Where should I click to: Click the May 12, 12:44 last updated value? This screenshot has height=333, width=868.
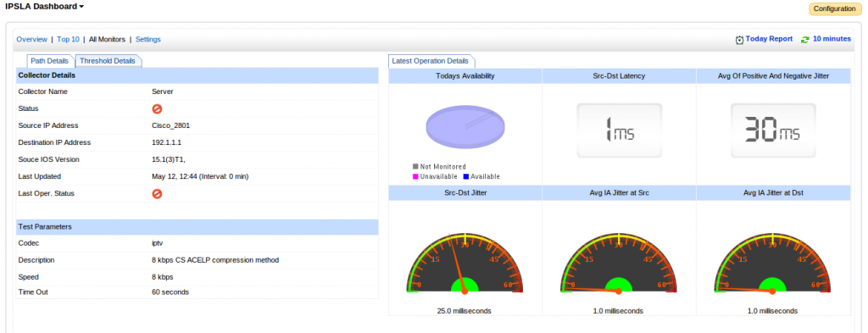[x=200, y=176]
